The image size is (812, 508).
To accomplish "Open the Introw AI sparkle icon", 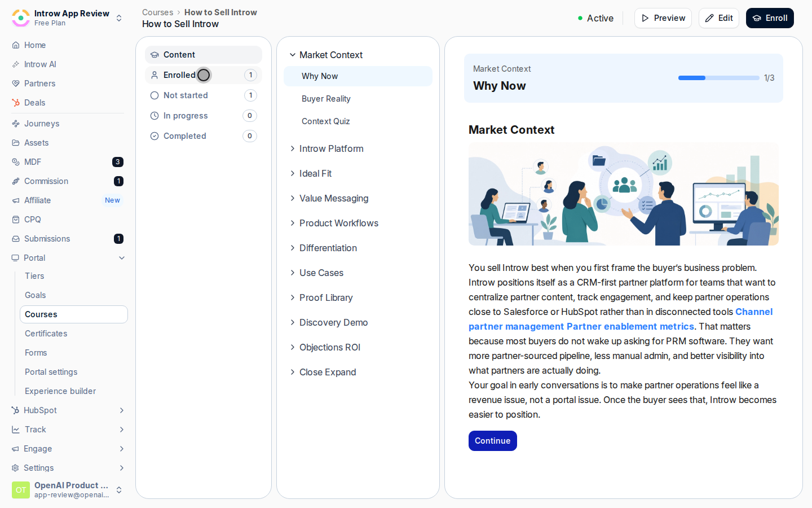I will point(16,64).
